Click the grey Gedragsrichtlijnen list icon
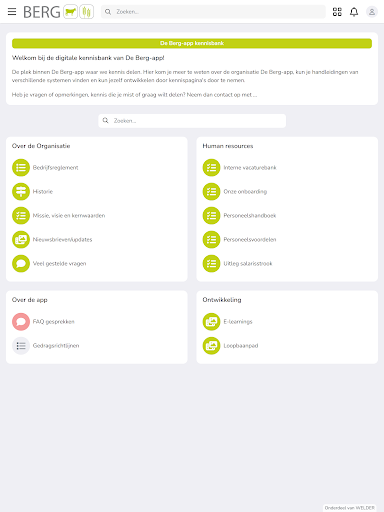The image size is (384, 512). click(x=21, y=346)
